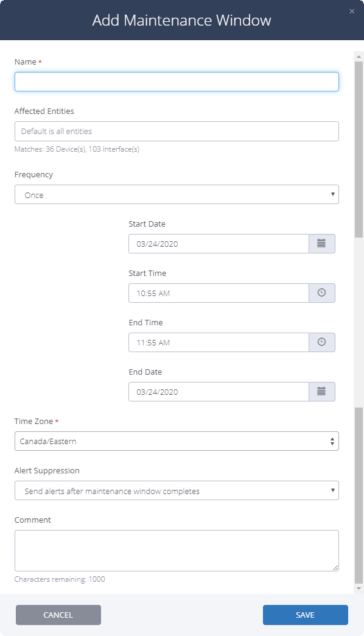
Task: Open the End Date calendar picker icon
Action: coord(322,392)
